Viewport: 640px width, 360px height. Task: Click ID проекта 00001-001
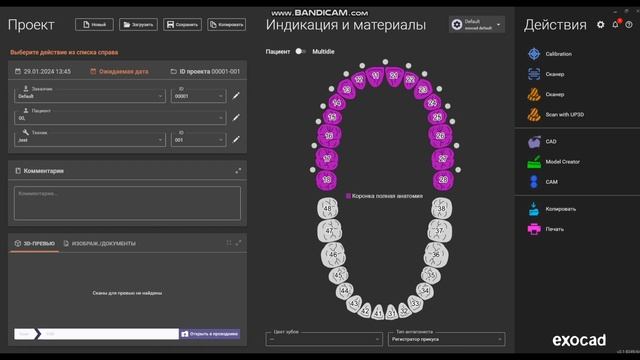[x=205, y=71]
